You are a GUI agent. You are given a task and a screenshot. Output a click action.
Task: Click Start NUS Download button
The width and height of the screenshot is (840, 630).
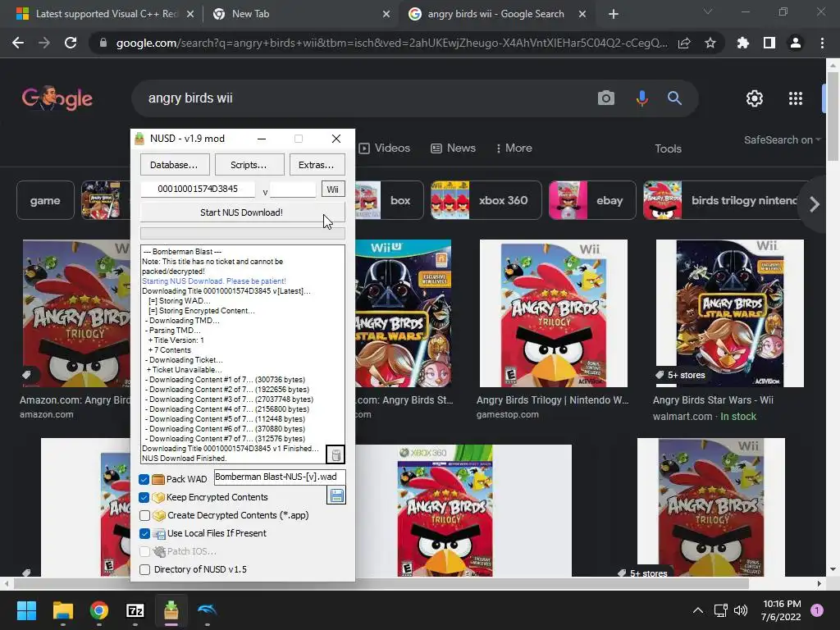pyautogui.click(x=242, y=212)
